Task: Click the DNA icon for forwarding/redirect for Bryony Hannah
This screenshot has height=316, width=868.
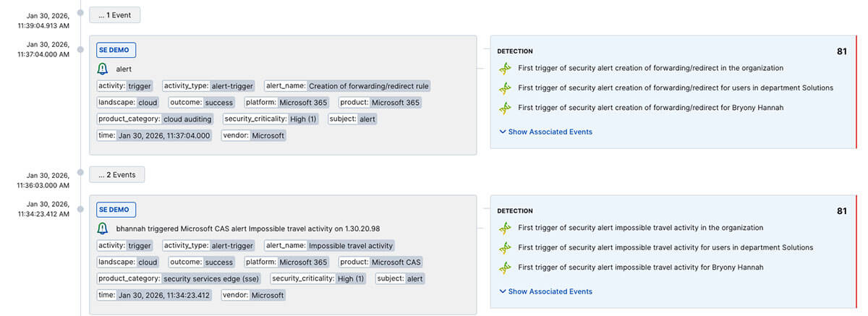Action: 505,108
